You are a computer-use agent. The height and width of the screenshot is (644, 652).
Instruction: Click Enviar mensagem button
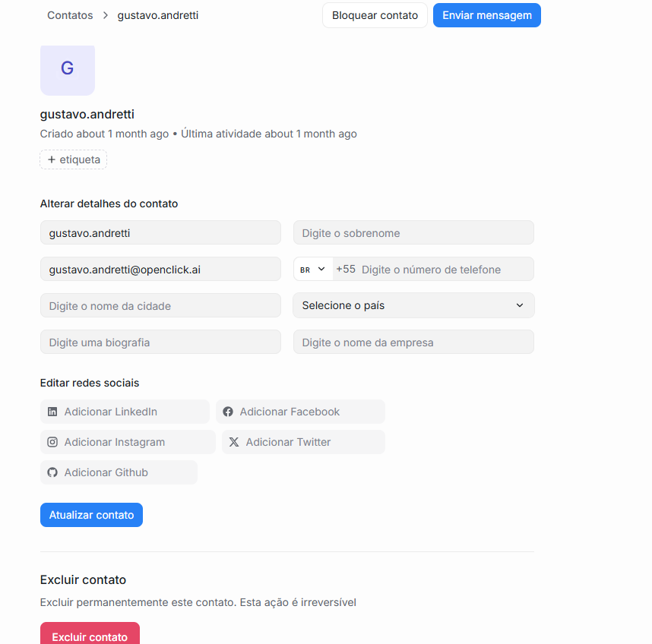click(x=486, y=15)
